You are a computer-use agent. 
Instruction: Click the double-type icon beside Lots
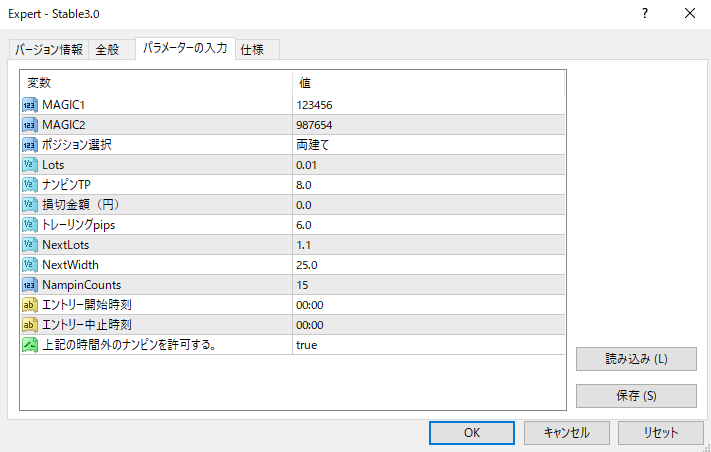click(30, 165)
